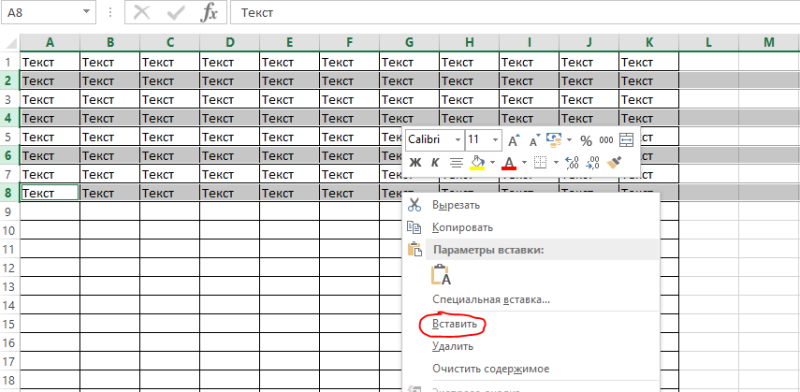
Task: Increase font size in mini toolbar
Action: [x=514, y=140]
